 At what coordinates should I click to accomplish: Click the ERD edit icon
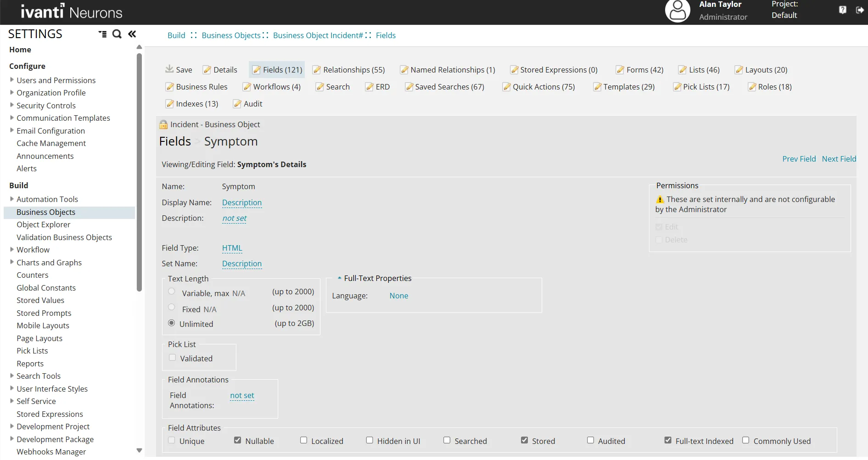pyautogui.click(x=370, y=87)
